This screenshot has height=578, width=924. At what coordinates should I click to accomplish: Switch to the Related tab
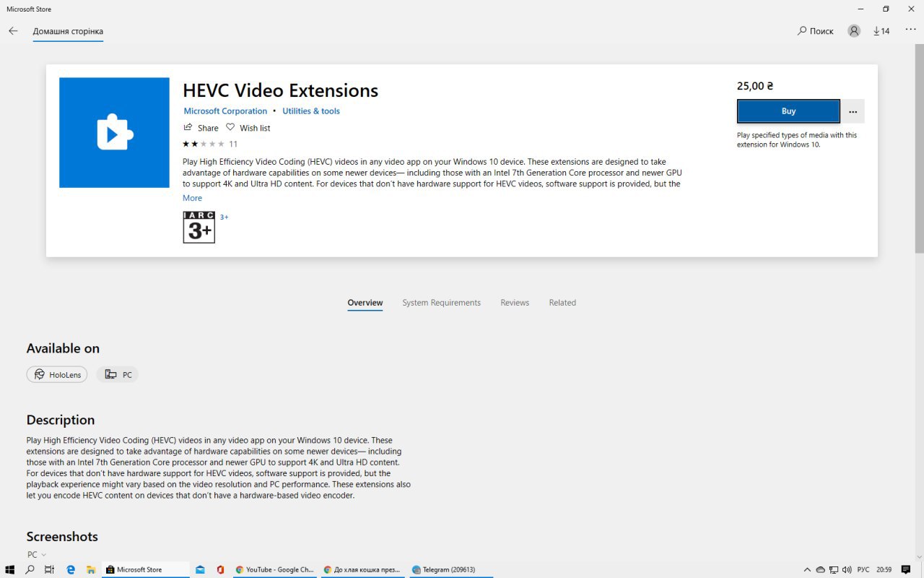pos(562,303)
